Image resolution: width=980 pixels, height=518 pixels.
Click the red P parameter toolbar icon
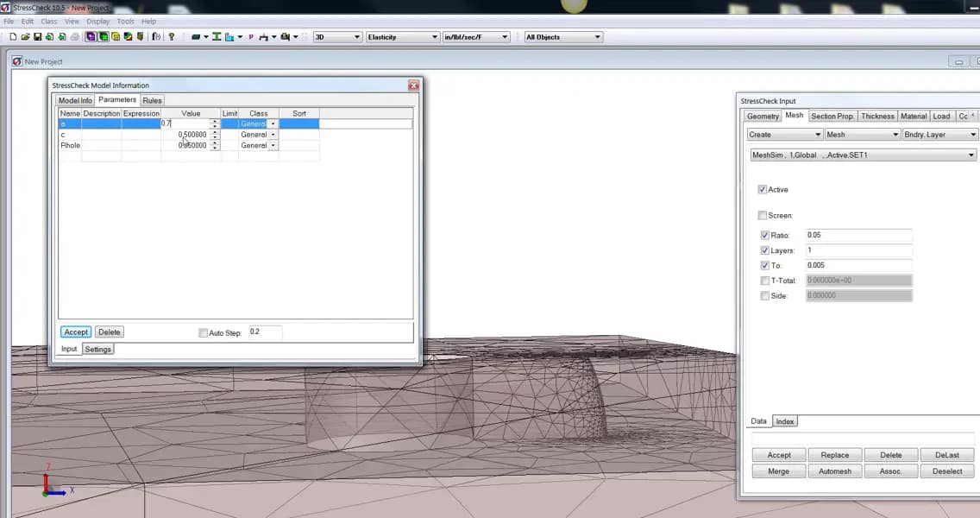point(251,37)
